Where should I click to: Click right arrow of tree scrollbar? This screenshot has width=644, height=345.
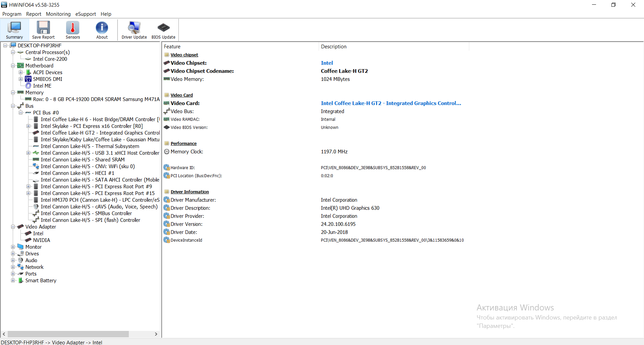point(156,334)
